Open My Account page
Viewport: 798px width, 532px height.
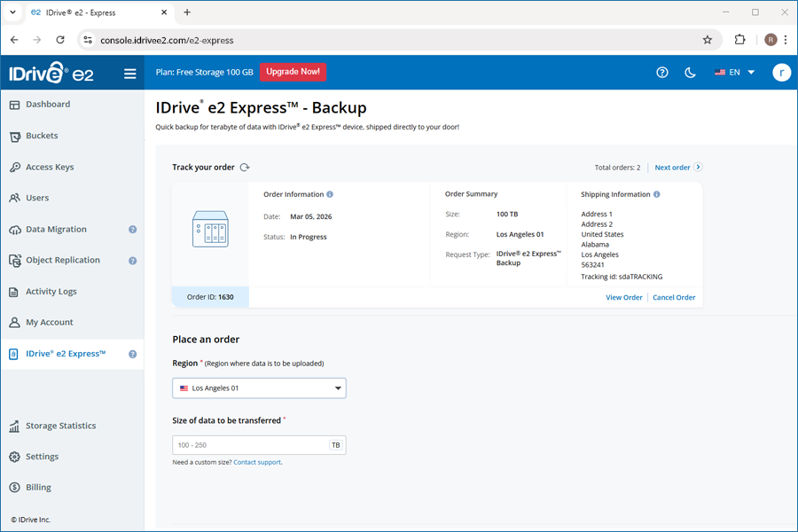[x=50, y=322]
